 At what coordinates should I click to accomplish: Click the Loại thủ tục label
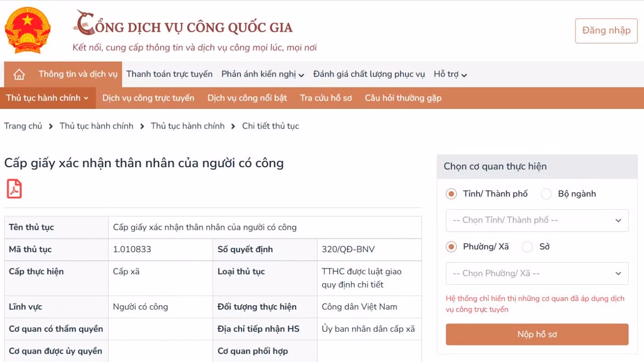tap(241, 271)
